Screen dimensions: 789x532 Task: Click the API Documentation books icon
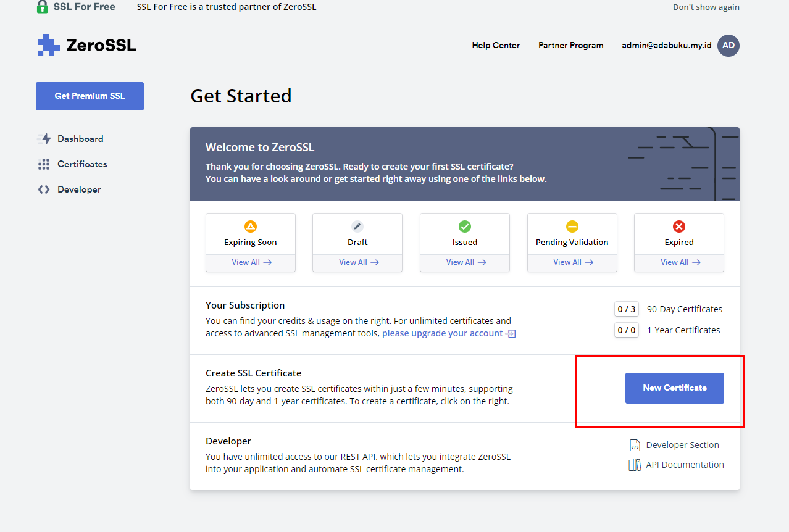(635, 465)
